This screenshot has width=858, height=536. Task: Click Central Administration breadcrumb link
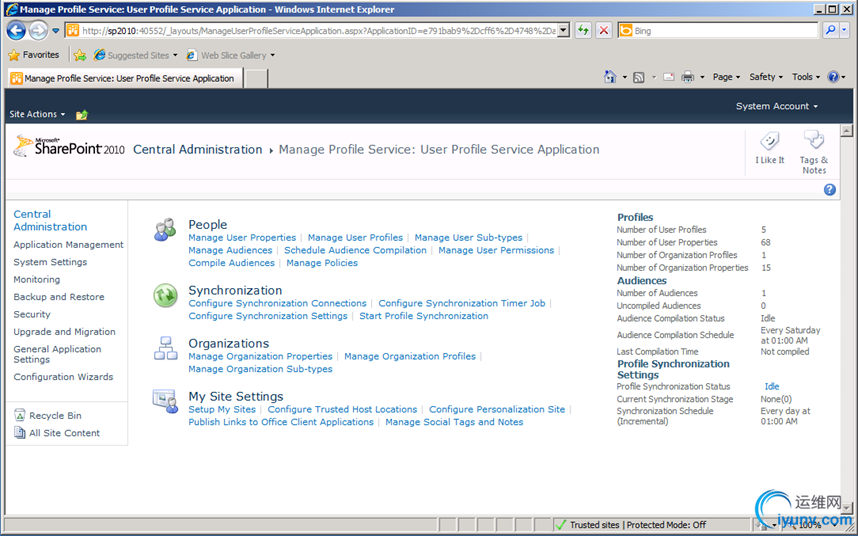point(198,149)
